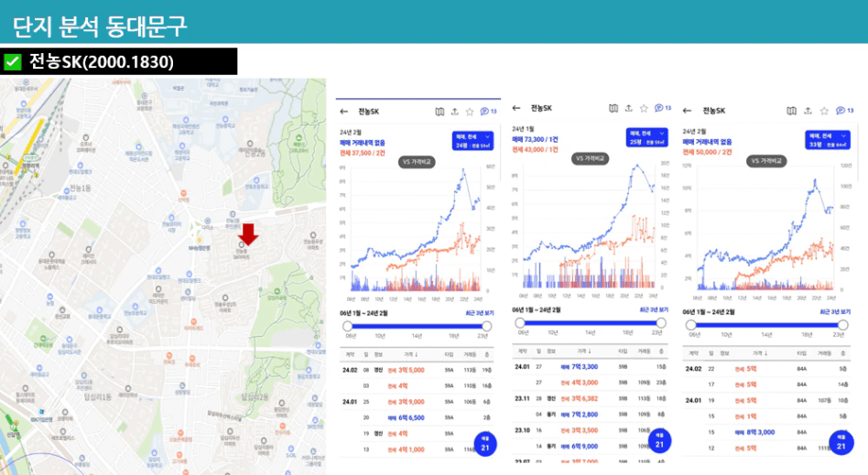
Task: Click 전세 43,000 / 1건 summary in 25평 panel
Action: tap(536, 149)
